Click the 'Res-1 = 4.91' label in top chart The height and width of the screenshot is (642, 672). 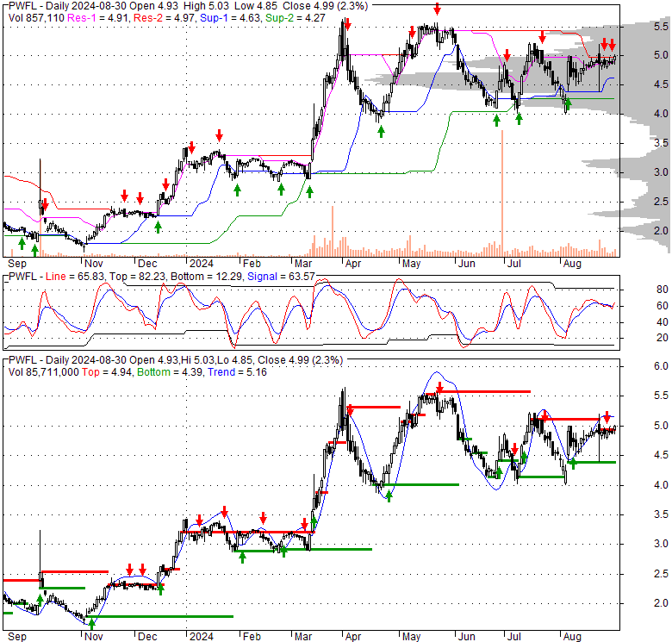click(98, 18)
